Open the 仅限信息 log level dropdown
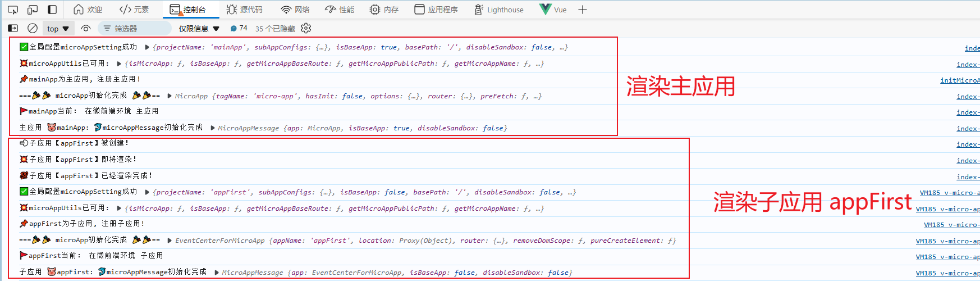This screenshot has height=281, width=980. point(199,28)
